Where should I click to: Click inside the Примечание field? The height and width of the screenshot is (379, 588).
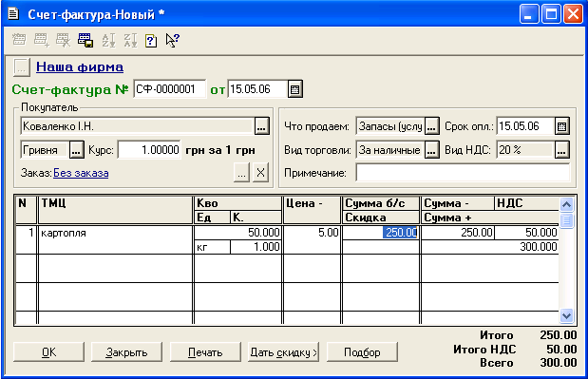463,173
